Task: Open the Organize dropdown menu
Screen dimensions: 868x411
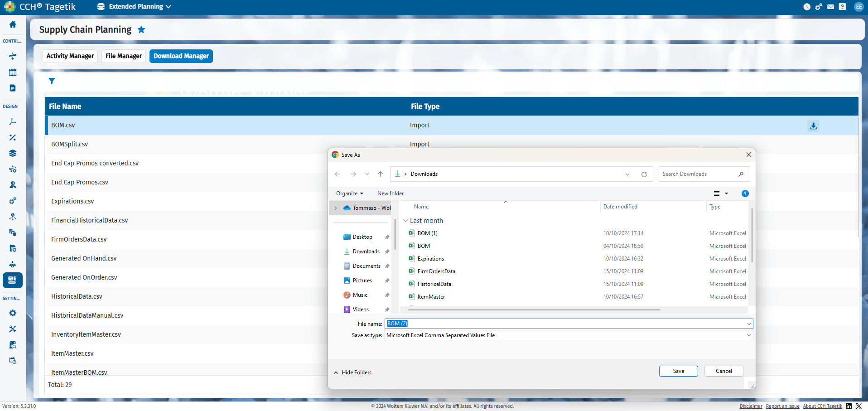Action: click(x=350, y=193)
